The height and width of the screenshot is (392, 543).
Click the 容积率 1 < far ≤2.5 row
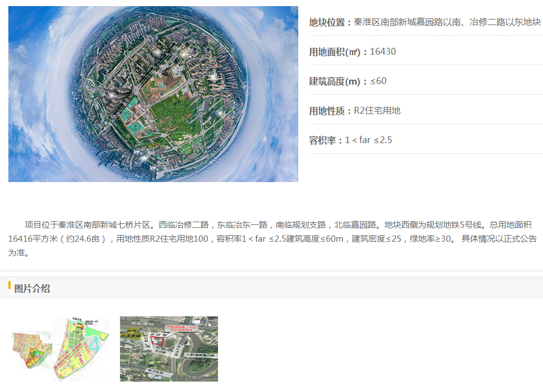coord(351,140)
